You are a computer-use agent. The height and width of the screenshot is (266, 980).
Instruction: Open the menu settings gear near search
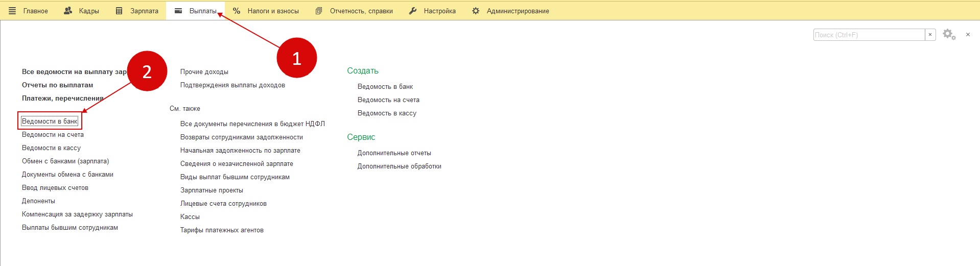(x=949, y=35)
